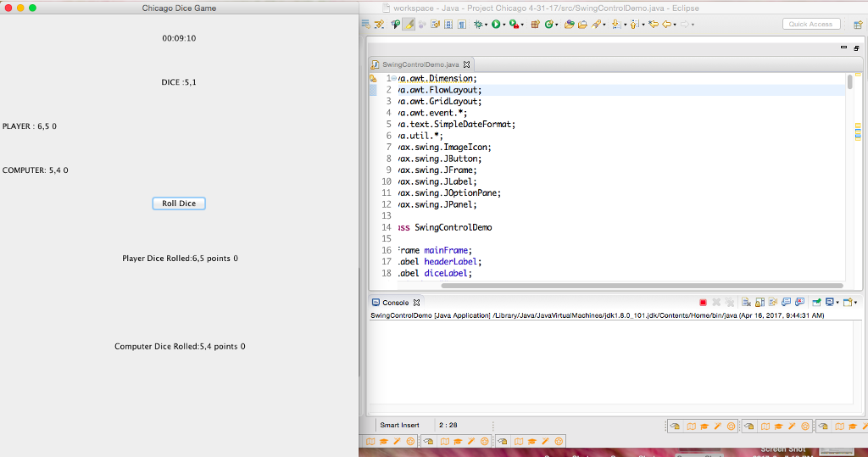The width and height of the screenshot is (868, 457).
Task: Click the New Java Package icon
Action: [x=536, y=25]
